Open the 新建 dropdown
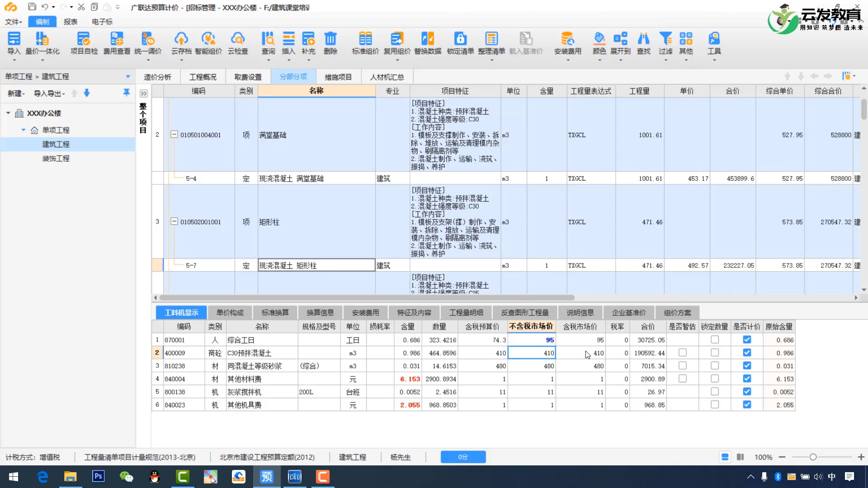Viewport: 868px width, 488px height. point(16,94)
